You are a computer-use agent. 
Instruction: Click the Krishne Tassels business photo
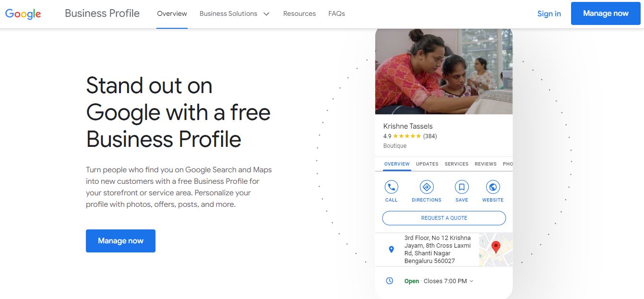click(444, 71)
